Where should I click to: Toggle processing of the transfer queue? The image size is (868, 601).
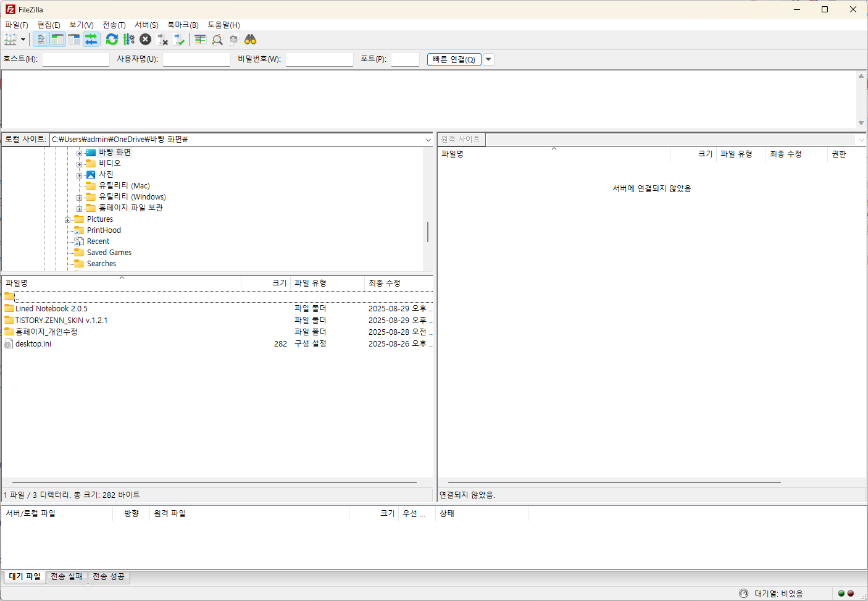tap(128, 40)
